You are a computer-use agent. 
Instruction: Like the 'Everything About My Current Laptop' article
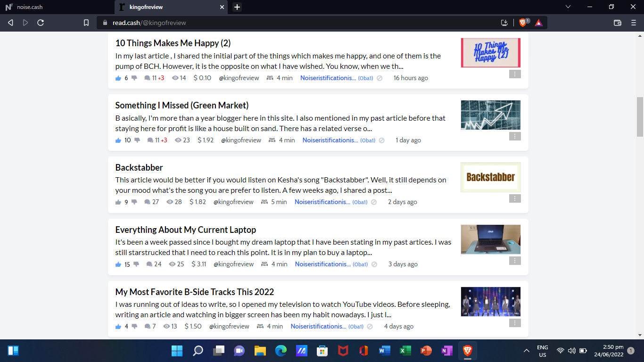click(118, 264)
